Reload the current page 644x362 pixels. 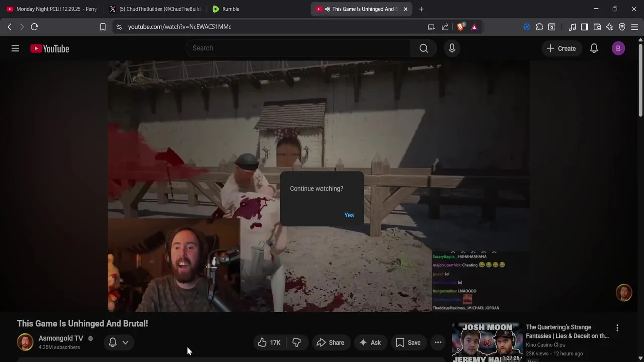(34, 27)
